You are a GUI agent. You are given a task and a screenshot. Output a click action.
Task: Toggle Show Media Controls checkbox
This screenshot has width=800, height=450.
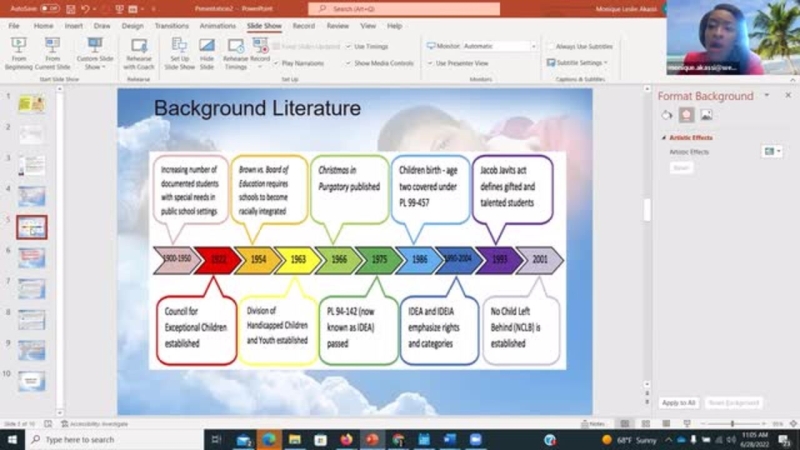click(349, 63)
